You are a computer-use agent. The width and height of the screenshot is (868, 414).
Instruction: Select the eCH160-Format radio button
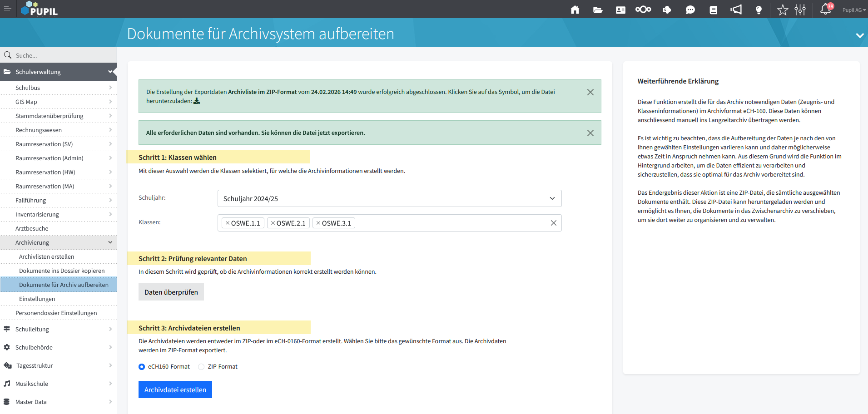142,367
